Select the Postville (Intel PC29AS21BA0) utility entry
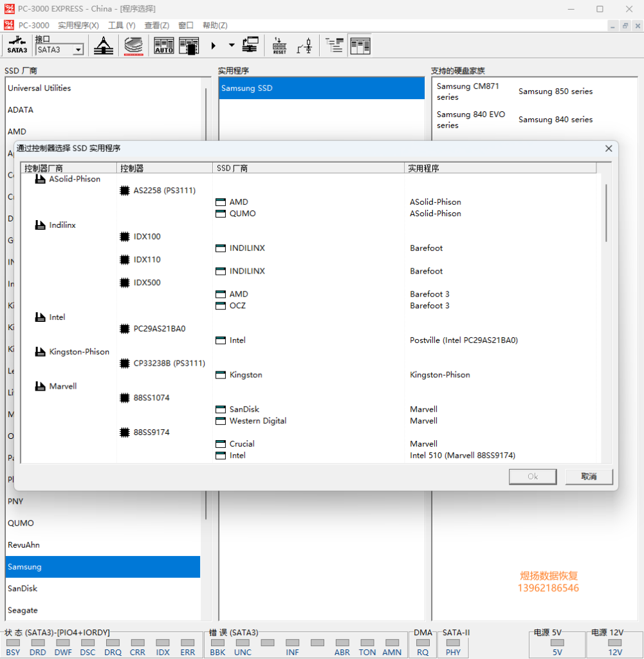 pos(464,340)
